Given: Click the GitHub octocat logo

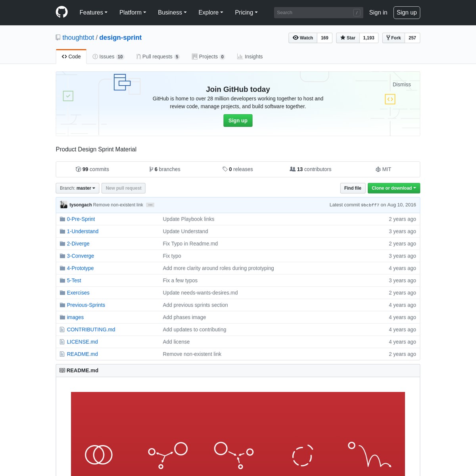Looking at the screenshot, I should click(x=62, y=12).
